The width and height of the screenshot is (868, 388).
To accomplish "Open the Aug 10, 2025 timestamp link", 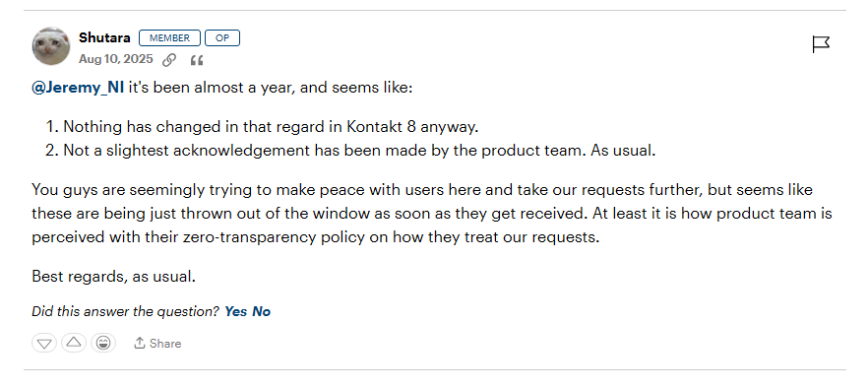I will pyautogui.click(x=116, y=59).
